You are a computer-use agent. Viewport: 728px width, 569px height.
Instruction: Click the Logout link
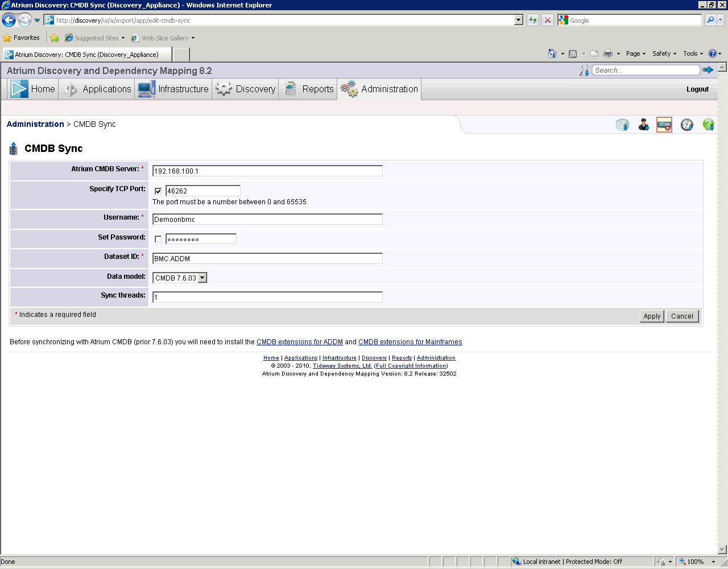(697, 89)
